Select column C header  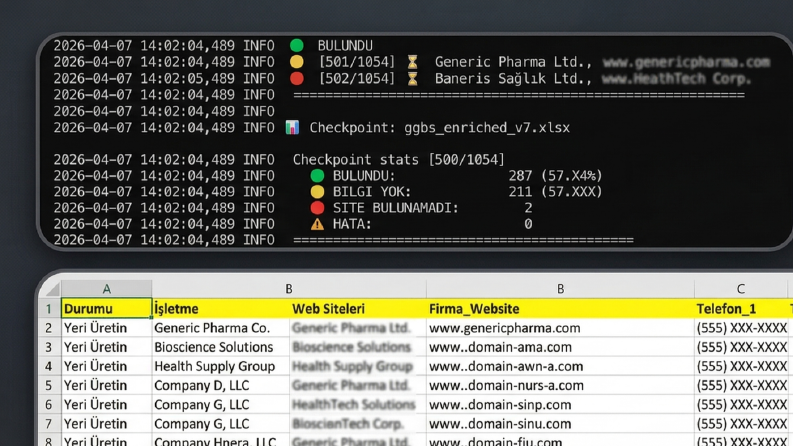[740, 289]
